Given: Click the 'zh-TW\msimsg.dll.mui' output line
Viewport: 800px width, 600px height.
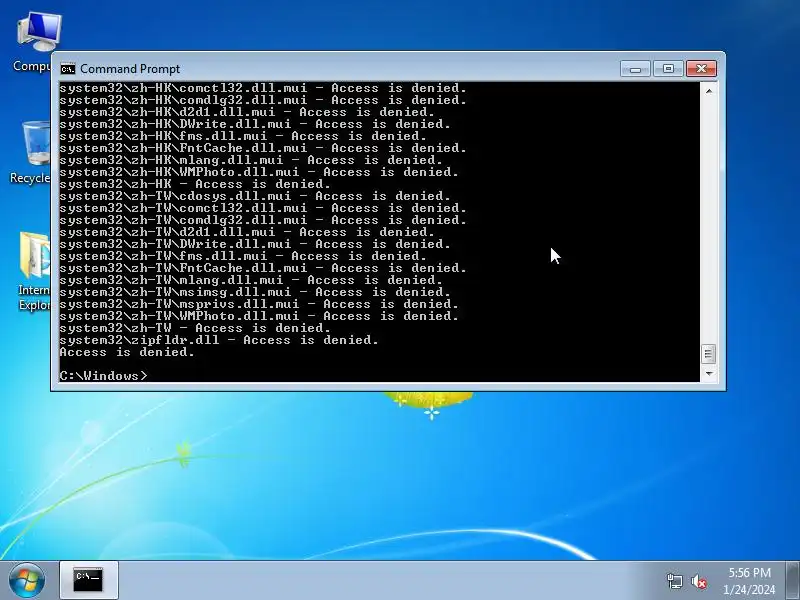Looking at the screenshot, I should tap(255, 292).
